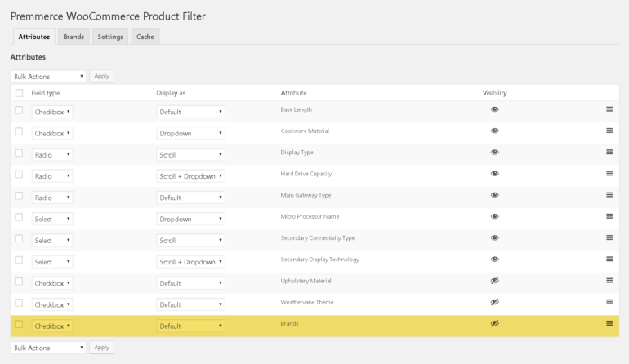
Task: Open the Cache tab
Action: tap(145, 37)
